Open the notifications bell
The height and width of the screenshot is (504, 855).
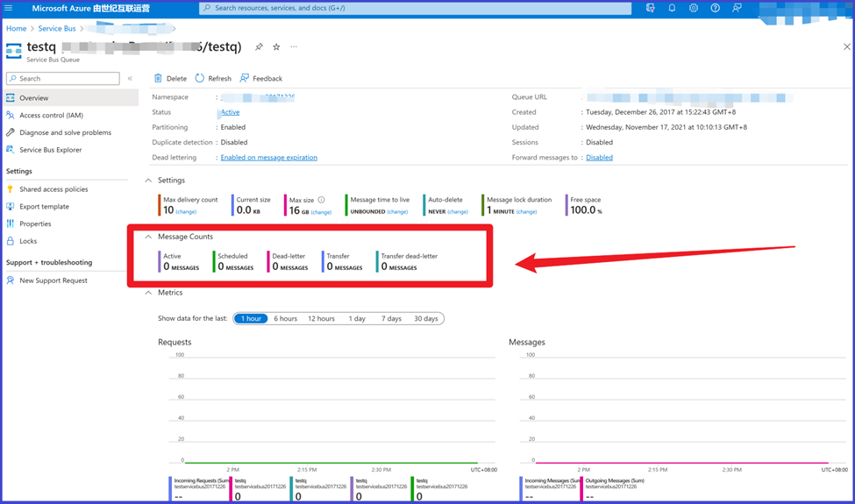click(x=672, y=8)
